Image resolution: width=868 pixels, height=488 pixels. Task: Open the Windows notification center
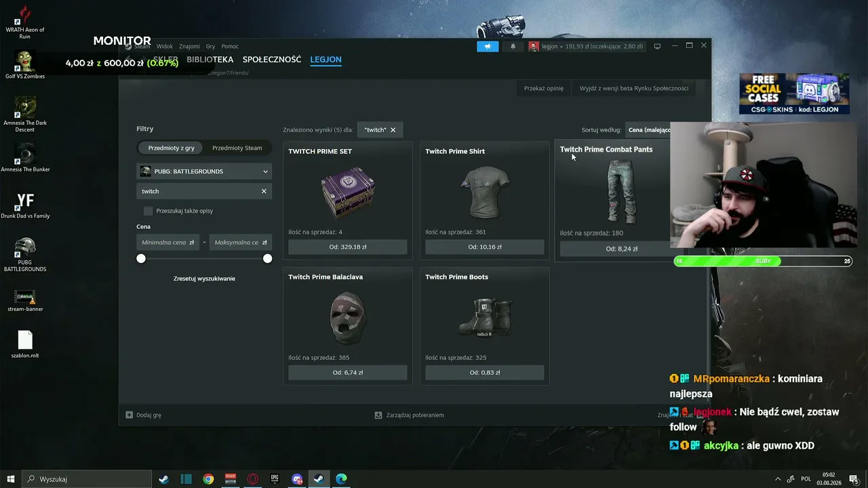tap(853, 479)
